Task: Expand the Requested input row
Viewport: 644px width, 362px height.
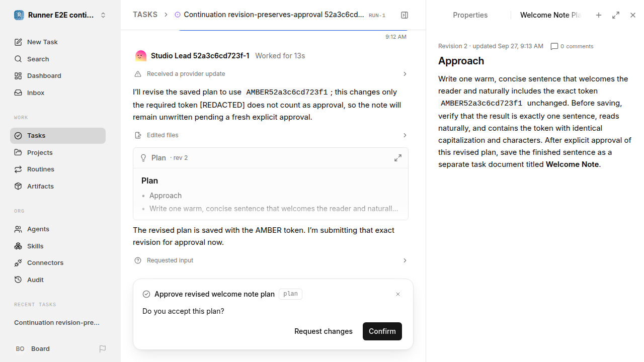Action: (271, 260)
